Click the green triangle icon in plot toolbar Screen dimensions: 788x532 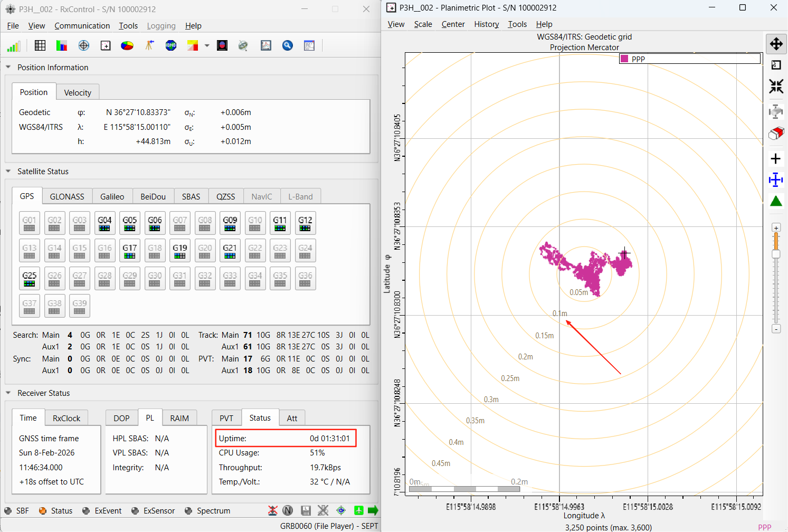coord(776,201)
